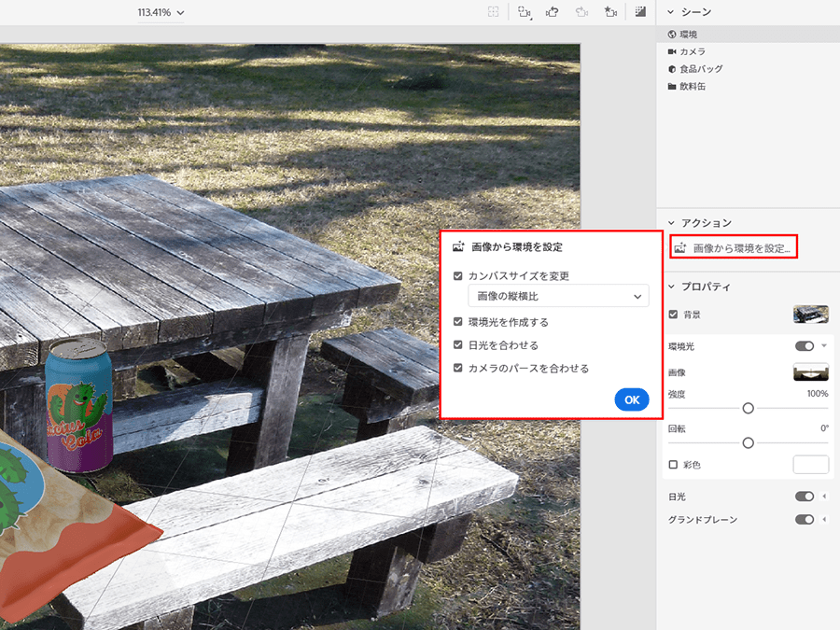Click the folder icon beside 飲料缶

[x=672, y=86]
